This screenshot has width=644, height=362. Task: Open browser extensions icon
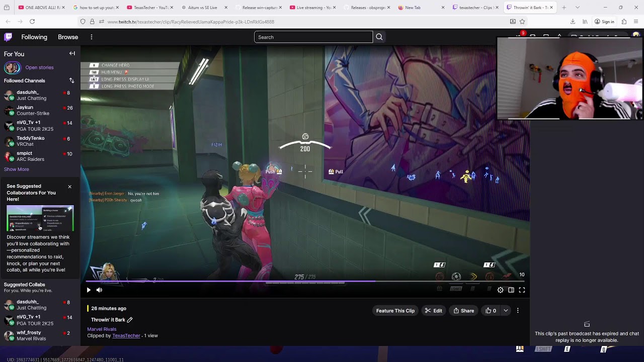pos(624,22)
